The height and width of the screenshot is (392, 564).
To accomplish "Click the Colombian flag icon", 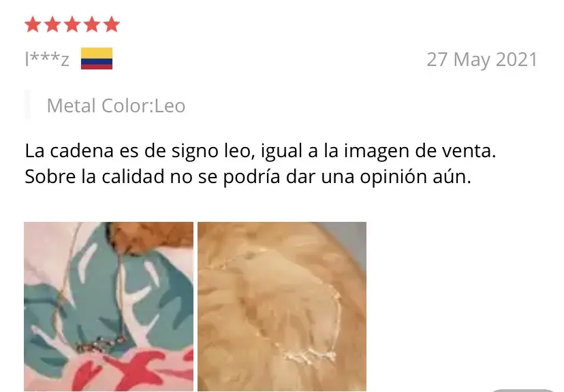I will pos(97,59).
